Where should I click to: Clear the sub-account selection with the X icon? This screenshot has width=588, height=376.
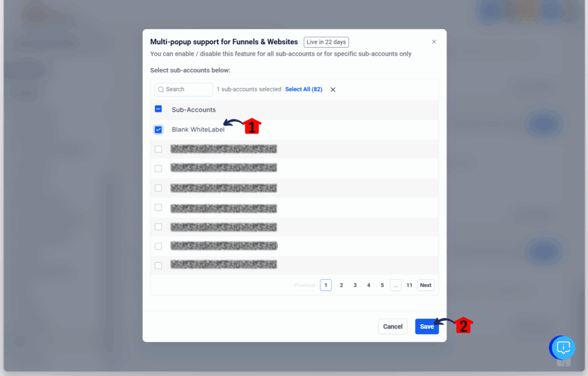333,90
